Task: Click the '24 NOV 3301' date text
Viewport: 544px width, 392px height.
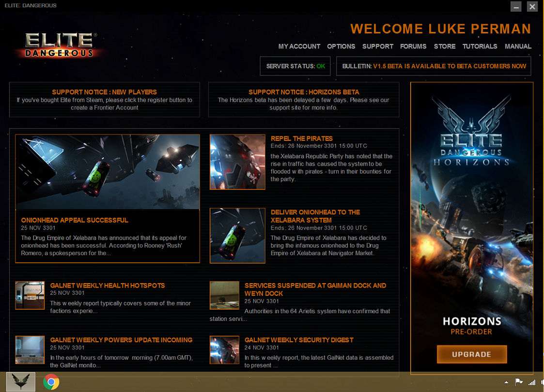Action: tap(262, 347)
